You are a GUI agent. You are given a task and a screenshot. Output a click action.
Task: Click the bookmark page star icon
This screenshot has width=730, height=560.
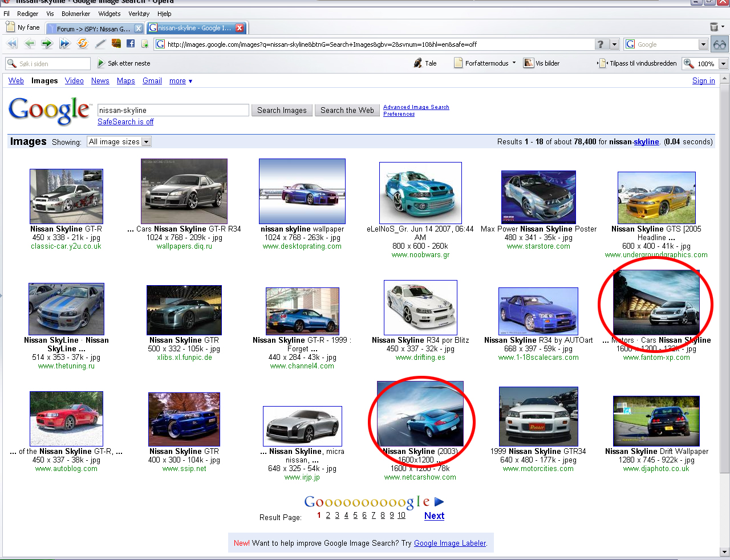(145, 44)
